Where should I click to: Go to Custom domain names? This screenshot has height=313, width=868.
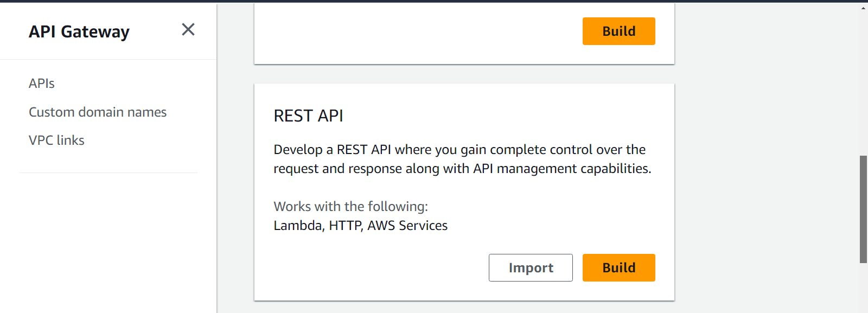[x=98, y=112]
